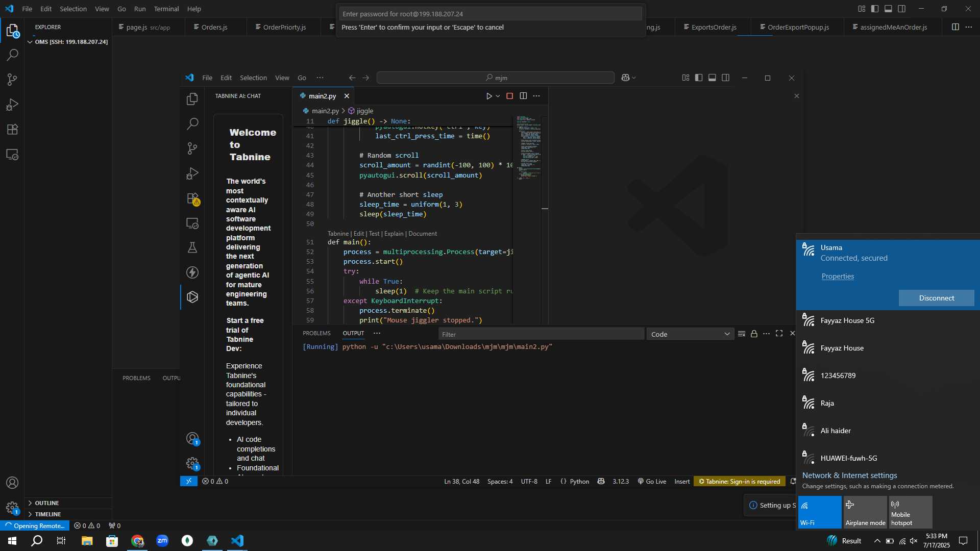Open run options arrow beside play button
This screenshot has height=551, width=980.
coord(498,96)
